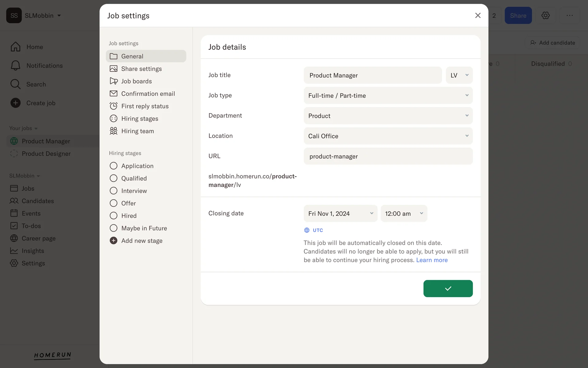The image size is (588, 368).
Task: Click the Job title input field
Action: coord(372,75)
